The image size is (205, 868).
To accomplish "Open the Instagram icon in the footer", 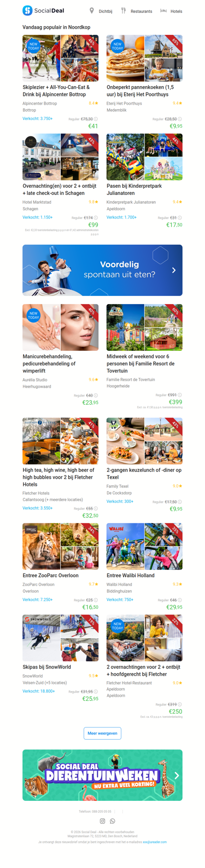I will [102, 821].
